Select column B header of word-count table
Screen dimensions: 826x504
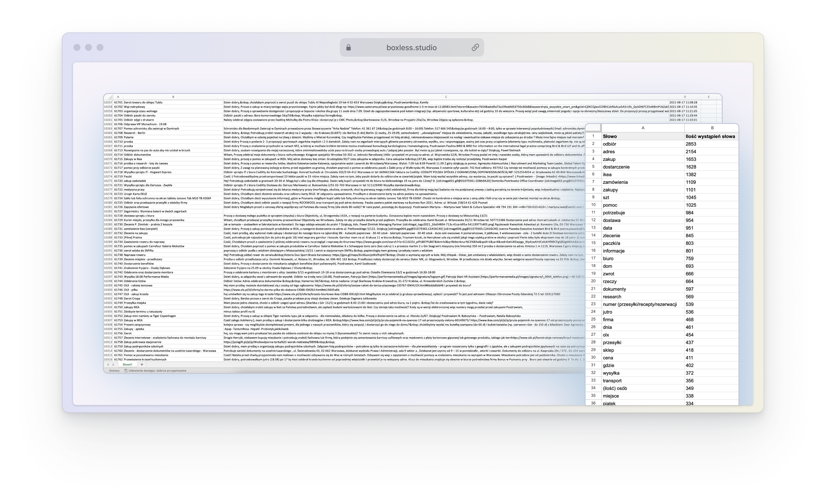tap(712, 128)
